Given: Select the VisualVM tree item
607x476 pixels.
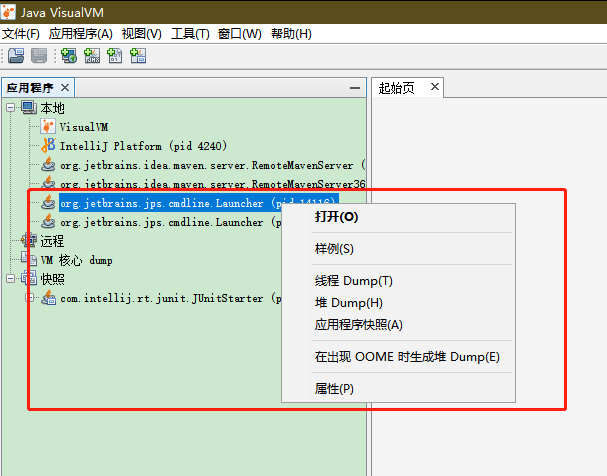Looking at the screenshot, I should click(84, 127).
